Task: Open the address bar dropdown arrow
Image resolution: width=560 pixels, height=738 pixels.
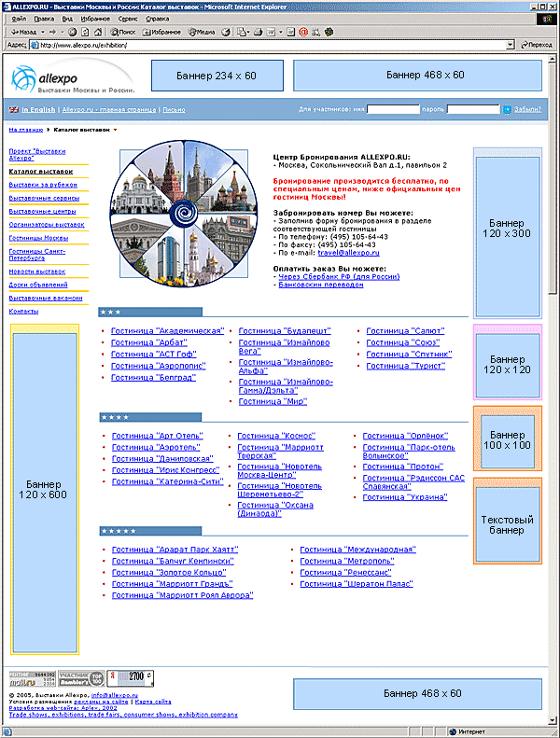Action: click(511, 45)
